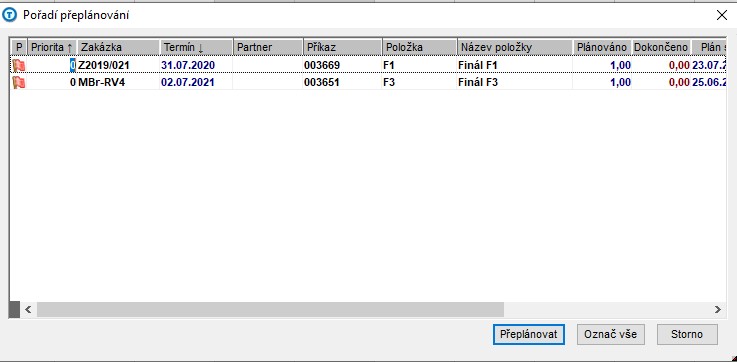Click the Příkaz column header

click(342, 47)
